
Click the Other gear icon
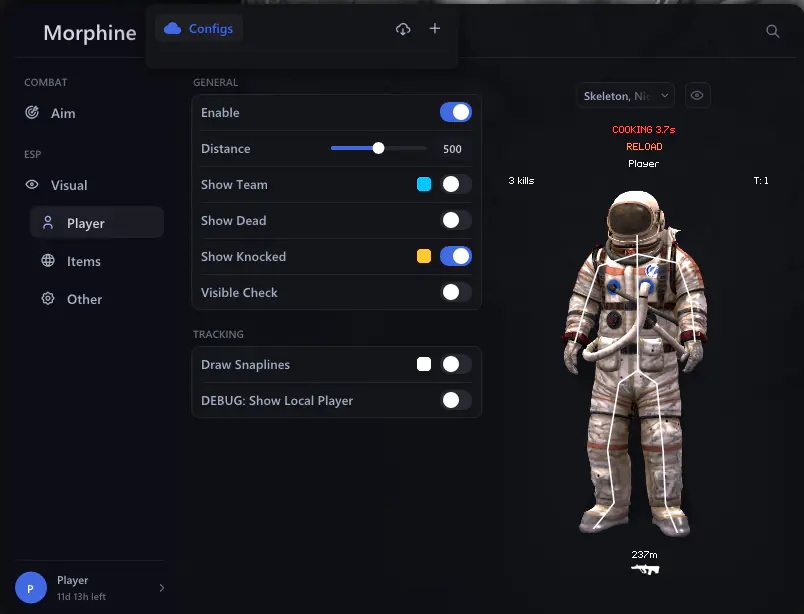[x=48, y=299]
